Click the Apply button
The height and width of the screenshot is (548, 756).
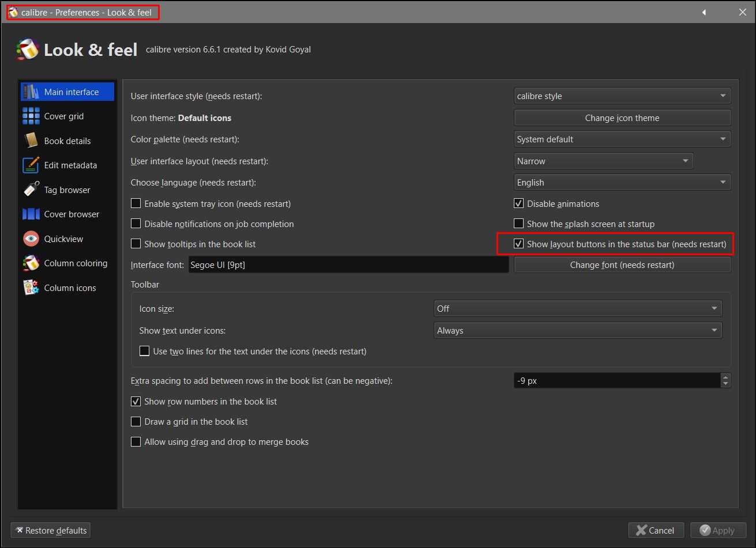717,530
